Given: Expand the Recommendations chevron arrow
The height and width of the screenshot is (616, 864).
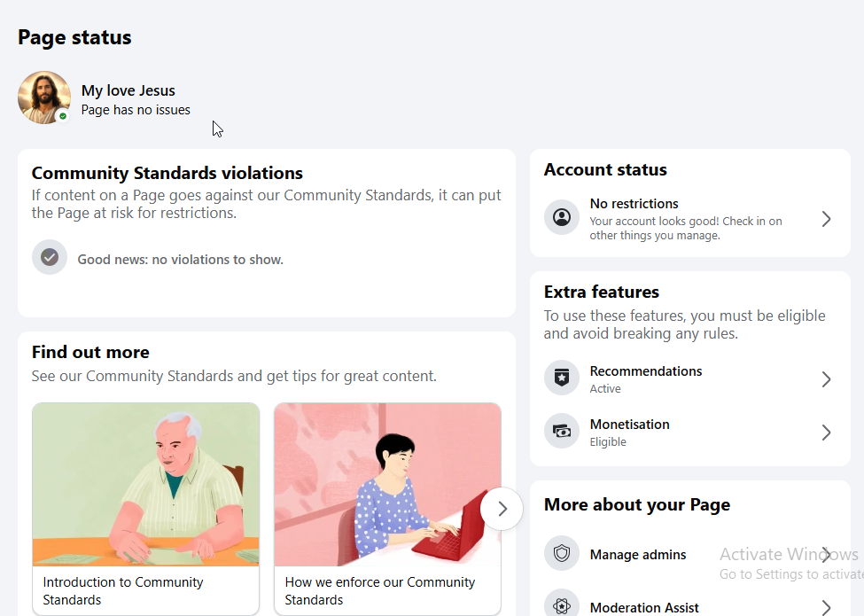Looking at the screenshot, I should click(x=826, y=379).
